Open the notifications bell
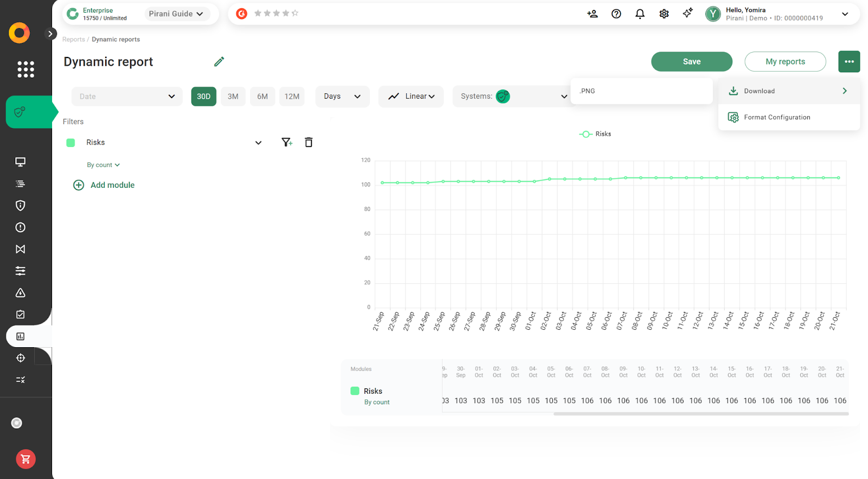868x479 pixels. pos(640,14)
